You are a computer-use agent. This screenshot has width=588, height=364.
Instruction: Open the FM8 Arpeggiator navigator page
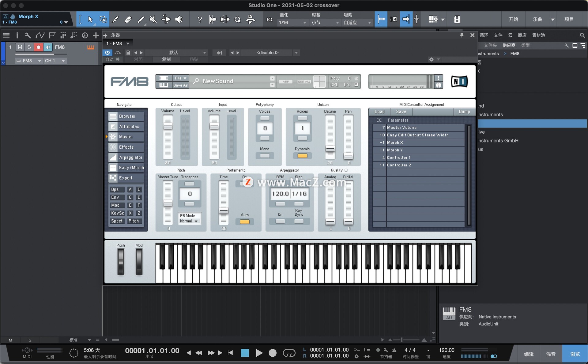tap(126, 158)
